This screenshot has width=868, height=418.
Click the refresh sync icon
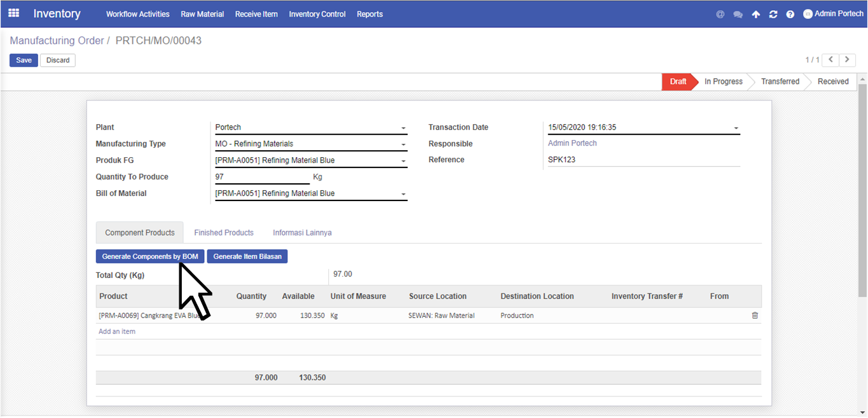(773, 14)
